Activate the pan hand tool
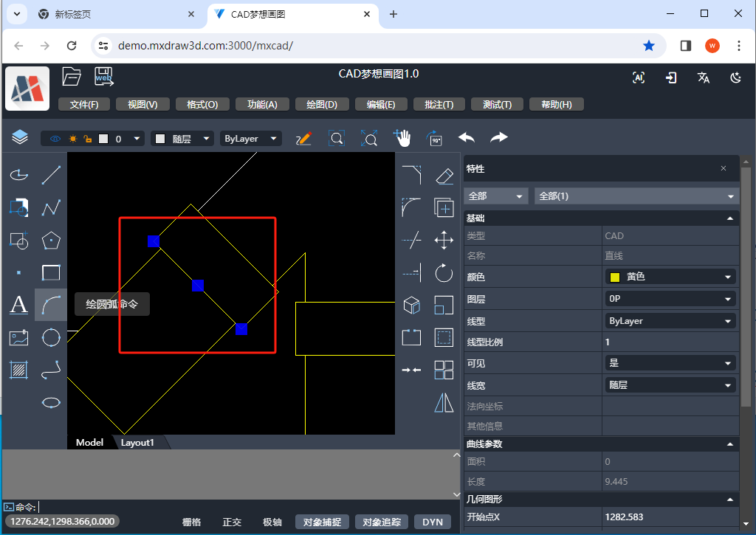 (x=402, y=138)
